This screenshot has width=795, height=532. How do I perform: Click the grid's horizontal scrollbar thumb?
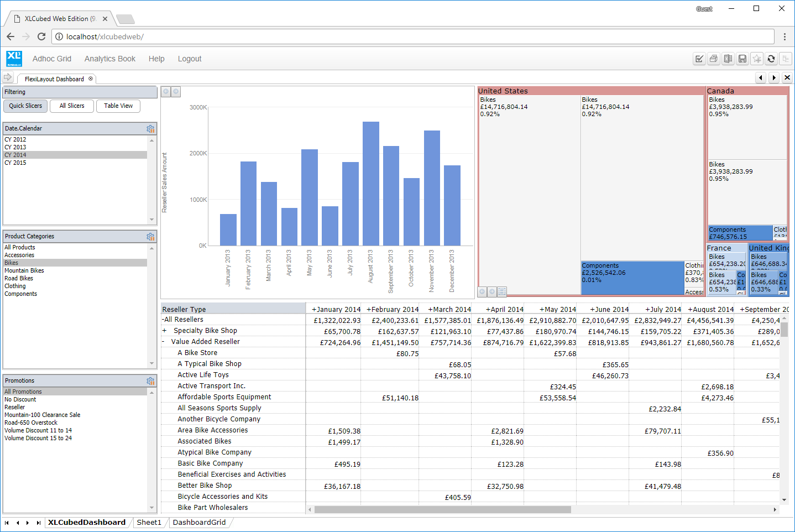pos(442,509)
